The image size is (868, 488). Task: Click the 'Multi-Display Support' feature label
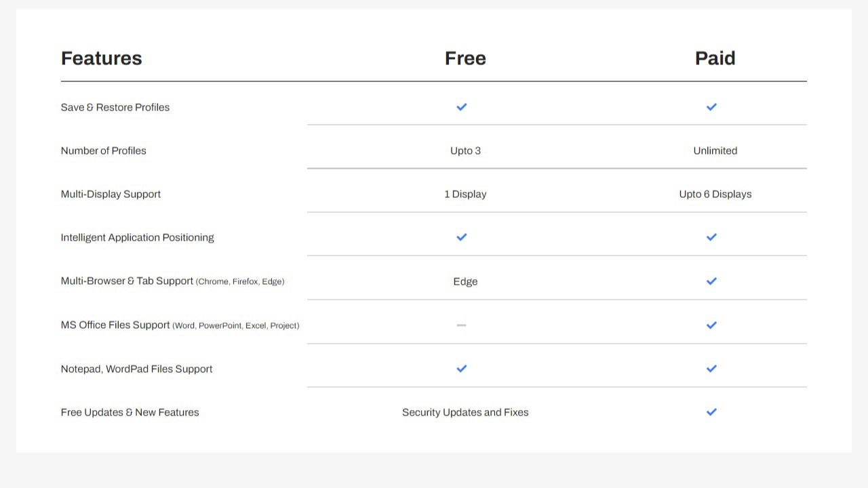[111, 194]
